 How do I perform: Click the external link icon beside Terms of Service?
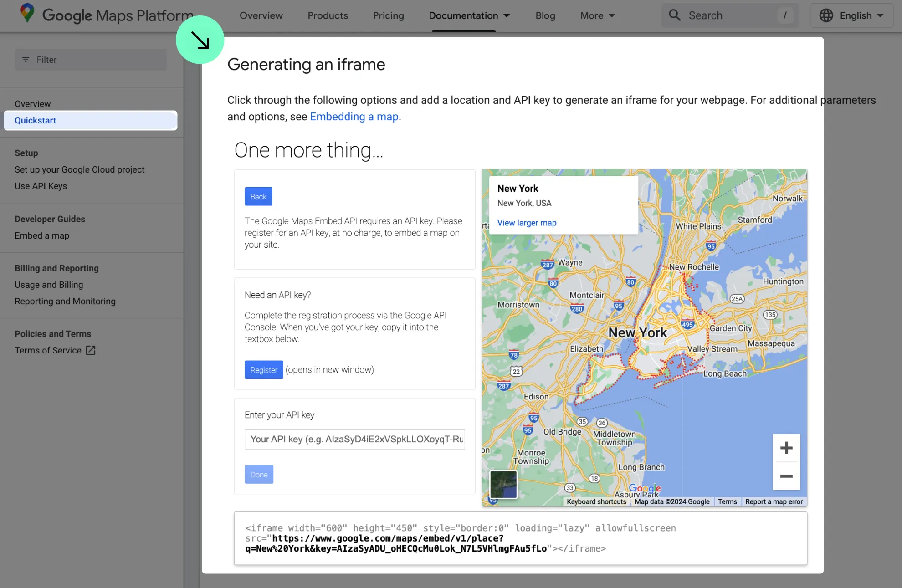coord(91,350)
